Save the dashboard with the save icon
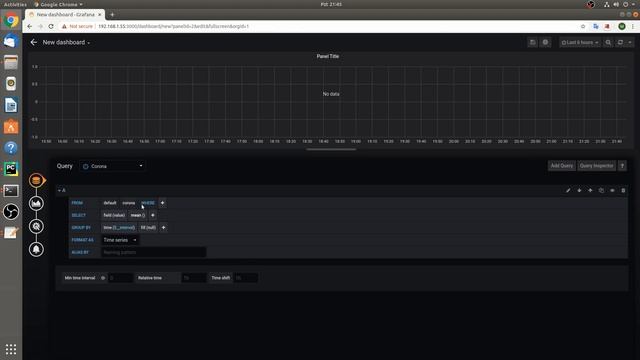Viewport: 640px width, 360px height. 532,42
